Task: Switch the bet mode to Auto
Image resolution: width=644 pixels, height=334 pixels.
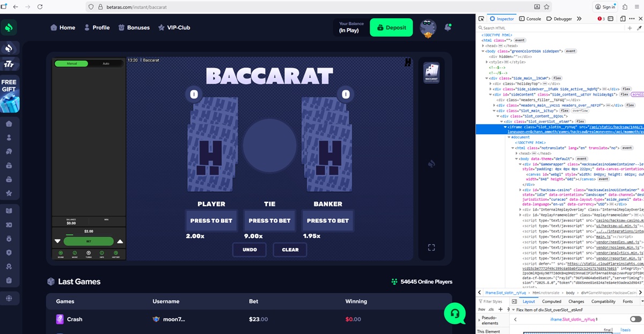Action: 106,63
